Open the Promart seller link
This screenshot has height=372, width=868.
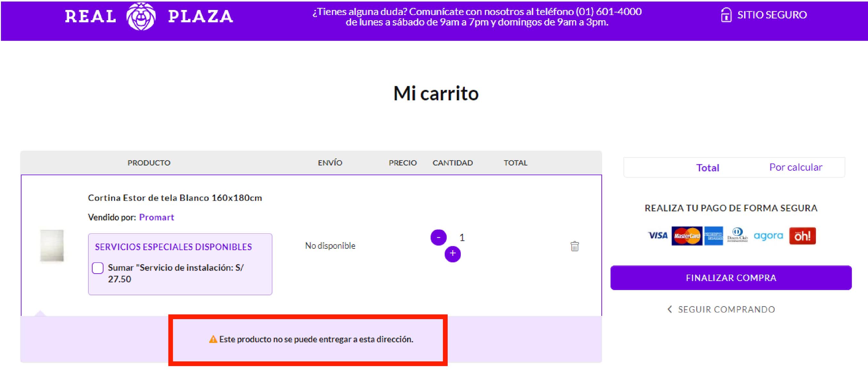(156, 217)
